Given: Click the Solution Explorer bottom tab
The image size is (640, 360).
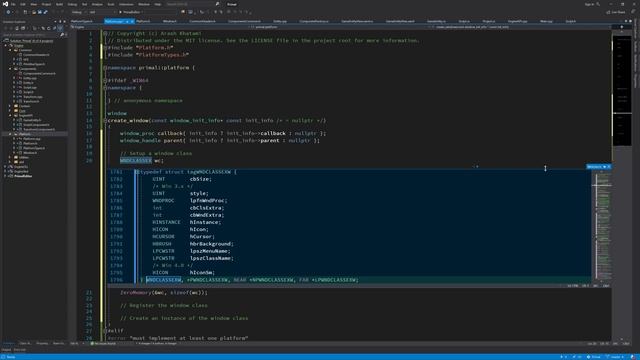Looking at the screenshot, I should coord(9,343).
